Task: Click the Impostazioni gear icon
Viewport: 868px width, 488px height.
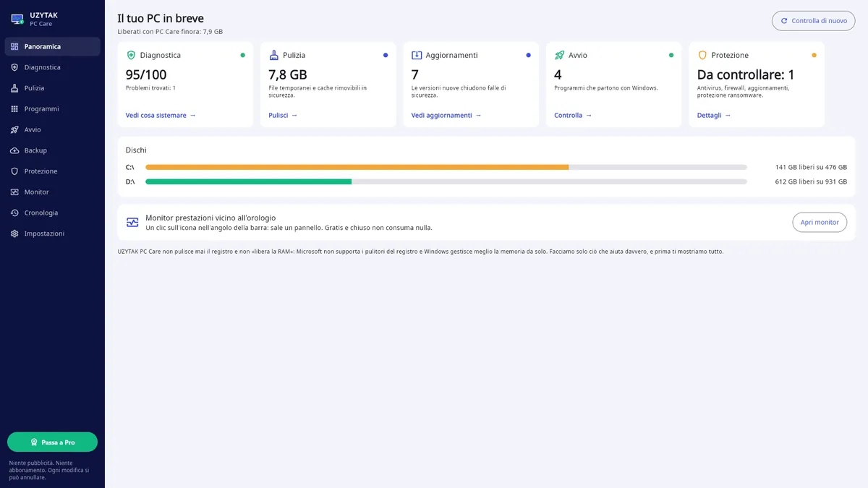Action: tap(14, 234)
